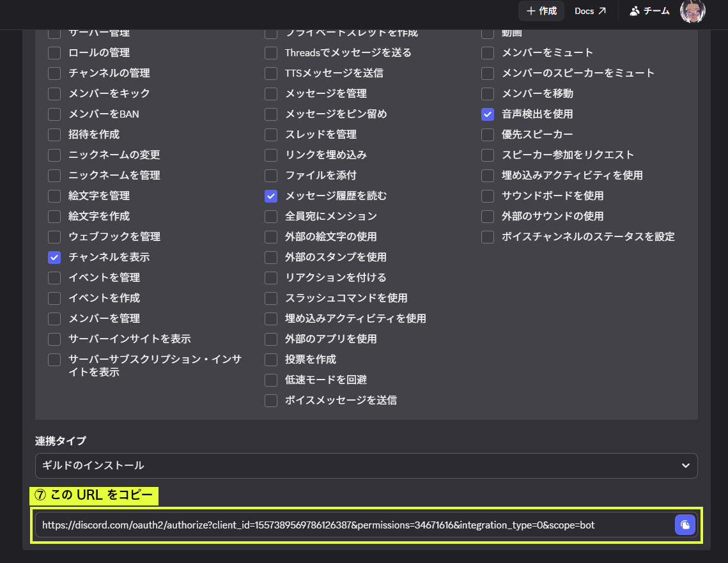
Task: Enable メンバーをミュート permission
Action: click(488, 53)
